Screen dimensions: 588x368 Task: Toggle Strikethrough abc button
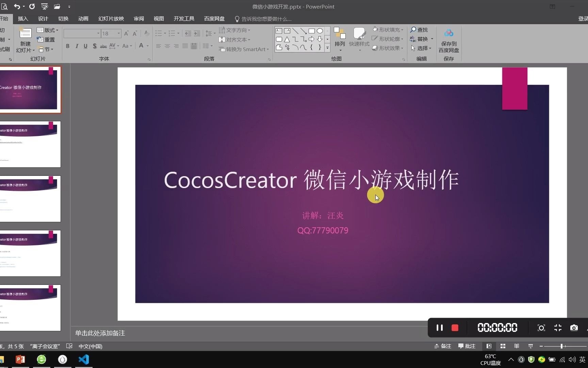tap(103, 46)
